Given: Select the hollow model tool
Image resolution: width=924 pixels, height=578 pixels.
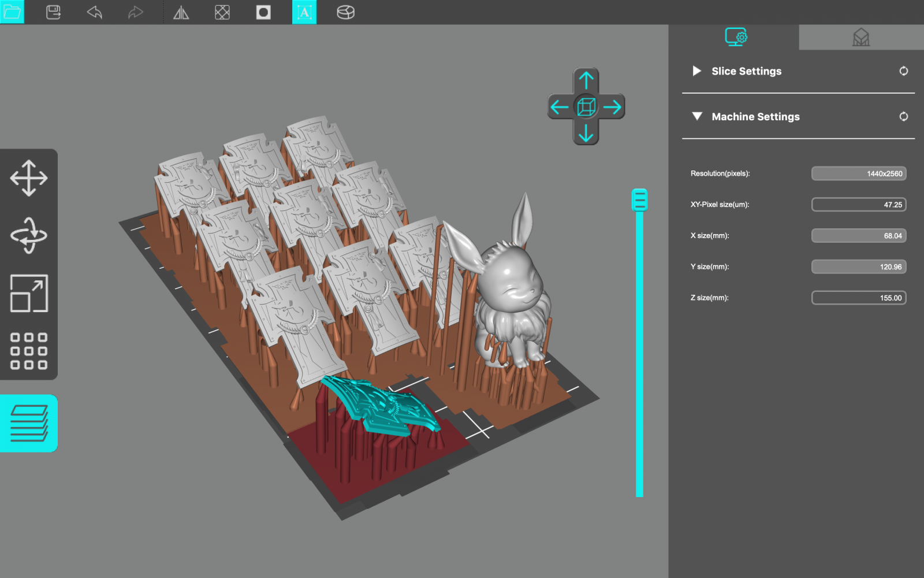Looking at the screenshot, I should [222, 12].
